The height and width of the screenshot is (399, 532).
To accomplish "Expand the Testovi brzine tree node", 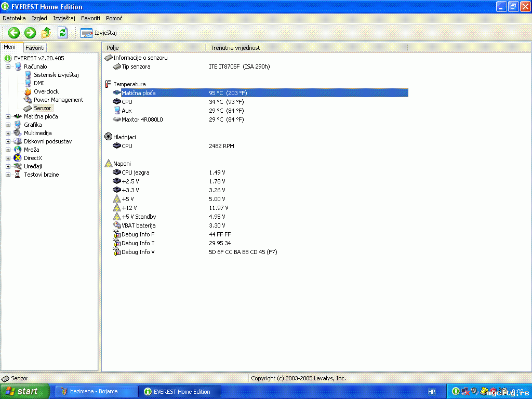I will coord(8,175).
